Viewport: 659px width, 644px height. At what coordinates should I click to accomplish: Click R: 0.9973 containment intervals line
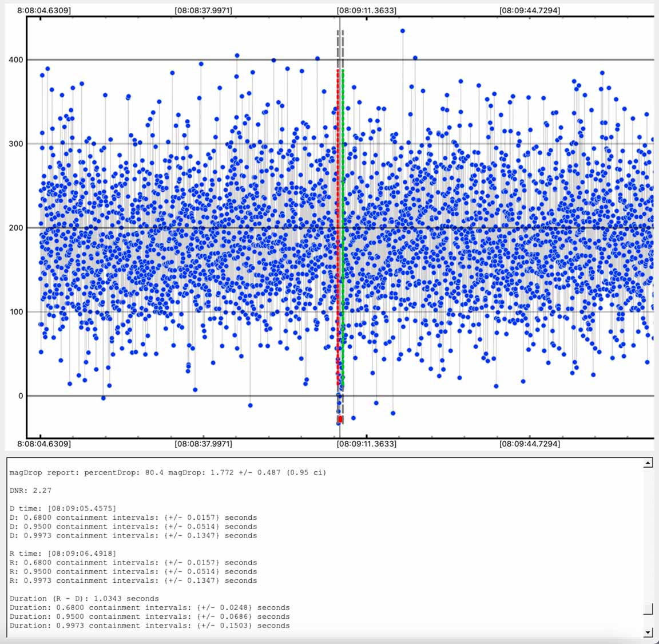click(x=133, y=580)
